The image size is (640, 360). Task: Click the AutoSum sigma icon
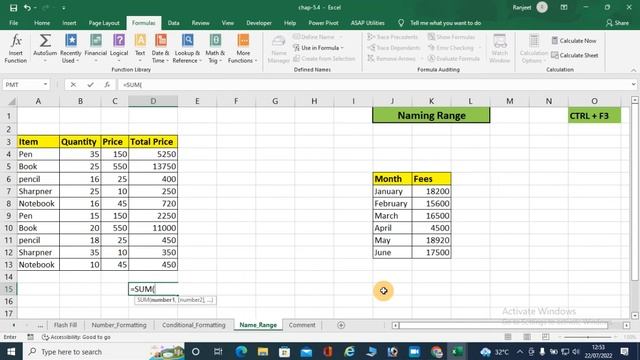pyautogui.click(x=45, y=41)
